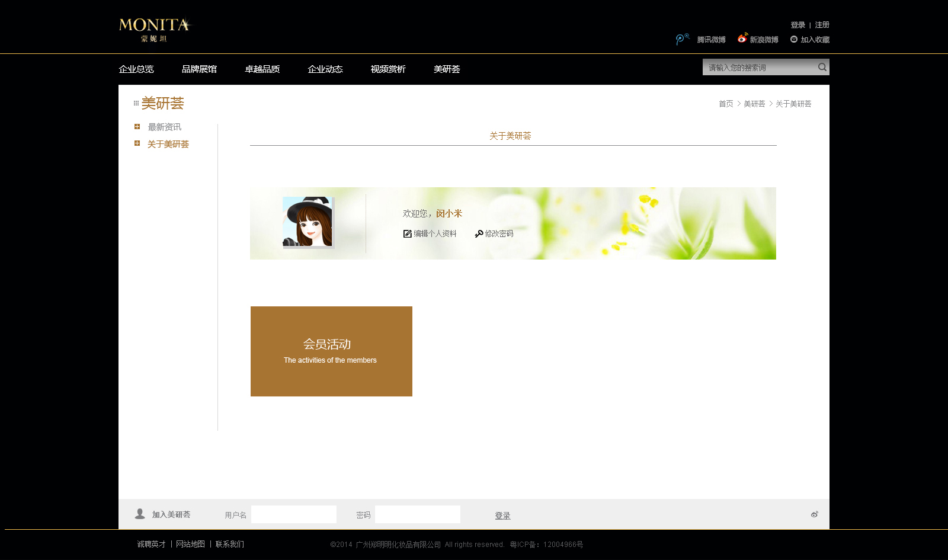948x560 pixels.
Task: Click the Sina Weibo icon
Action: 742,39
